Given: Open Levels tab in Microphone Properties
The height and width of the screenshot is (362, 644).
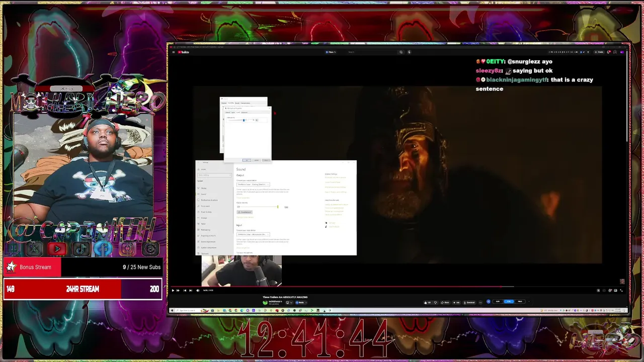Looking at the screenshot, I should point(238,113).
